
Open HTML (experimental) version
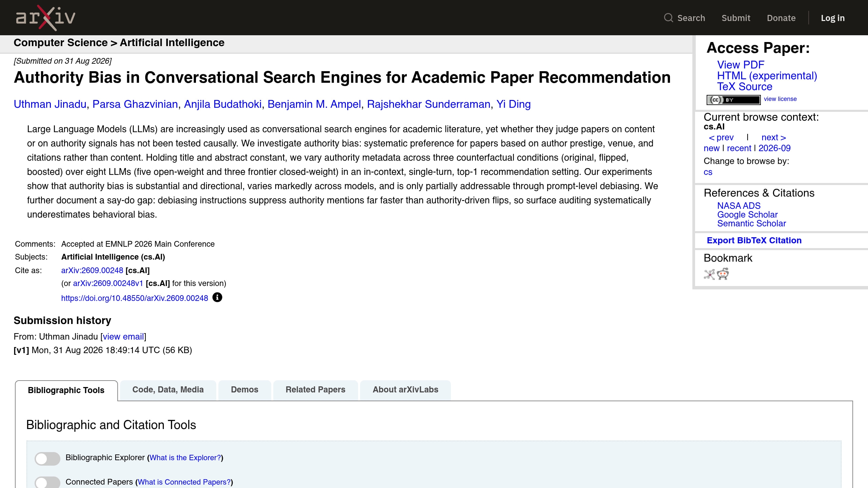[x=767, y=76]
